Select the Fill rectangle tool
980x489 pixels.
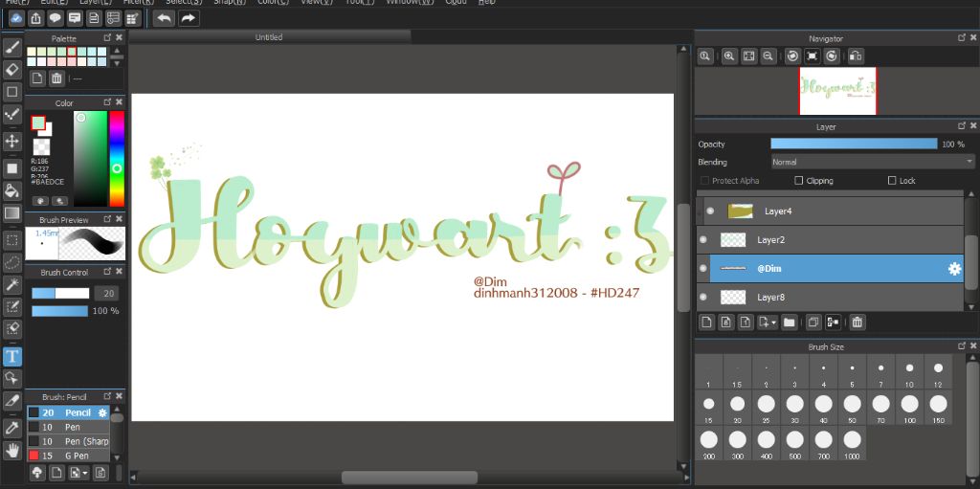click(x=12, y=167)
